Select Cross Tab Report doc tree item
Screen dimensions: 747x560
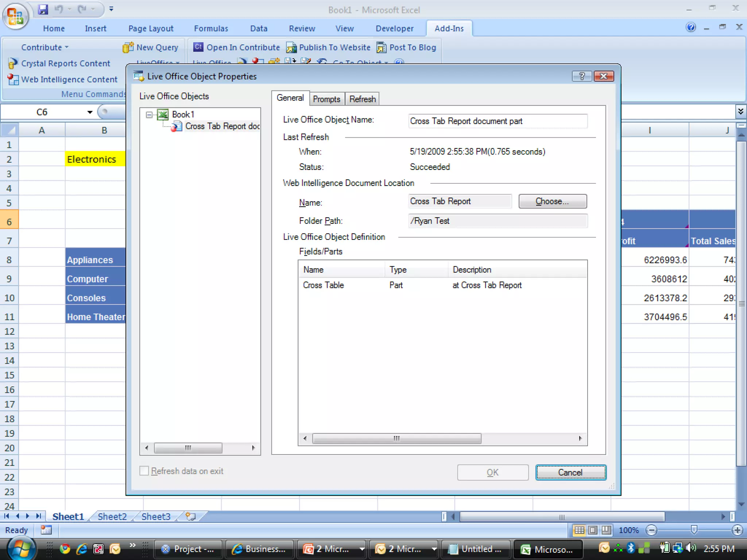point(222,126)
